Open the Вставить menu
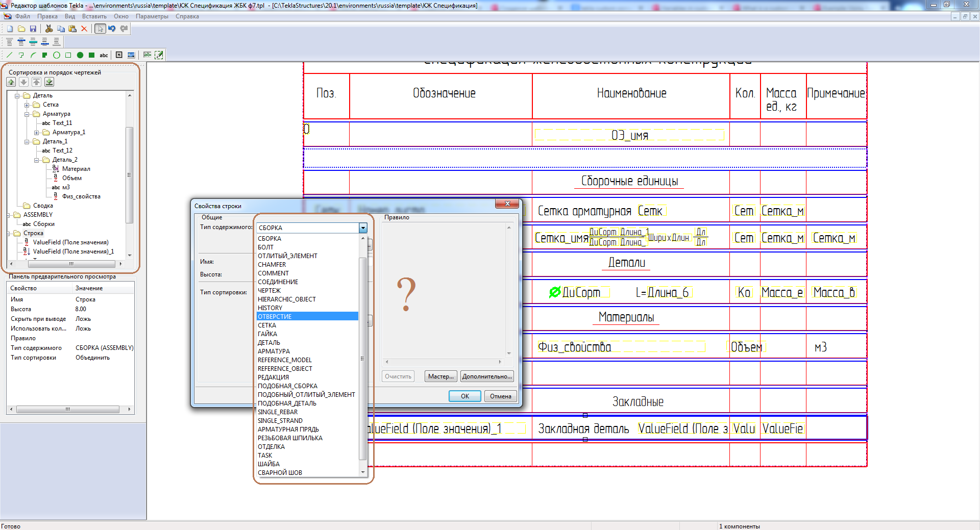Screen dimensions: 980x530 (94, 16)
